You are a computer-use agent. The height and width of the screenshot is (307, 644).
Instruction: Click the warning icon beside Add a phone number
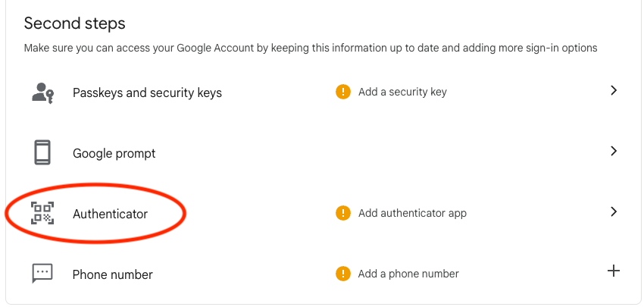pos(343,274)
